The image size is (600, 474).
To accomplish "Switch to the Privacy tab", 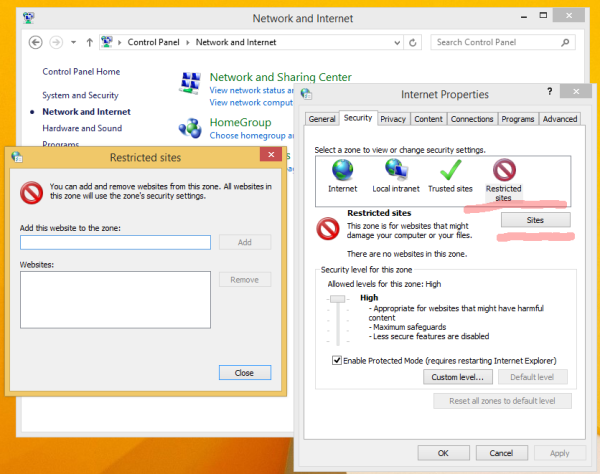I will click(x=393, y=118).
